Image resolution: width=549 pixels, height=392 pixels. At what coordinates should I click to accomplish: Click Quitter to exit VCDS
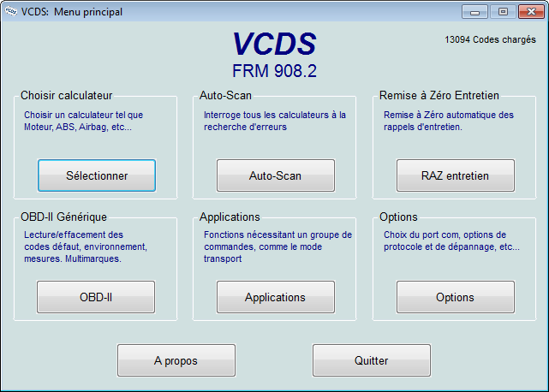coord(372,360)
